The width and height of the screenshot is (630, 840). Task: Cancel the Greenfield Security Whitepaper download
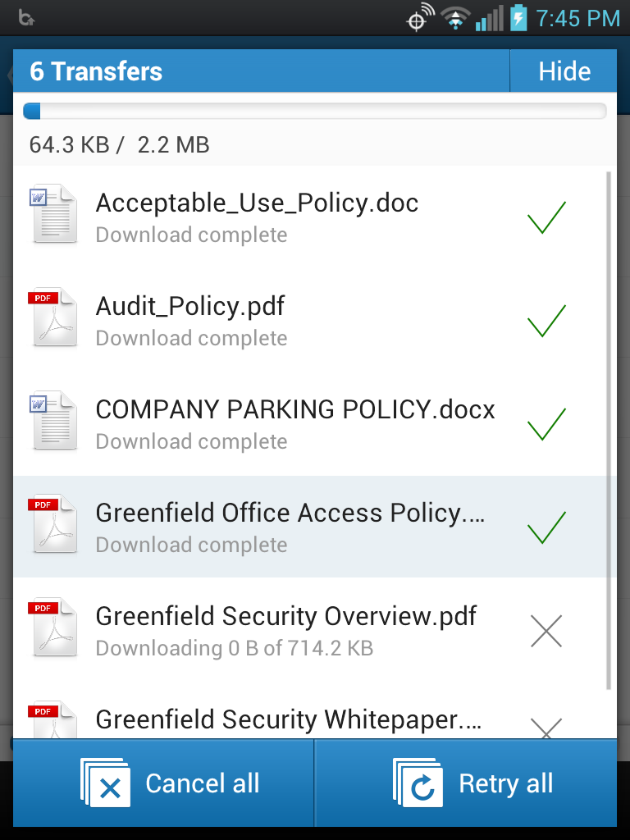(x=546, y=728)
